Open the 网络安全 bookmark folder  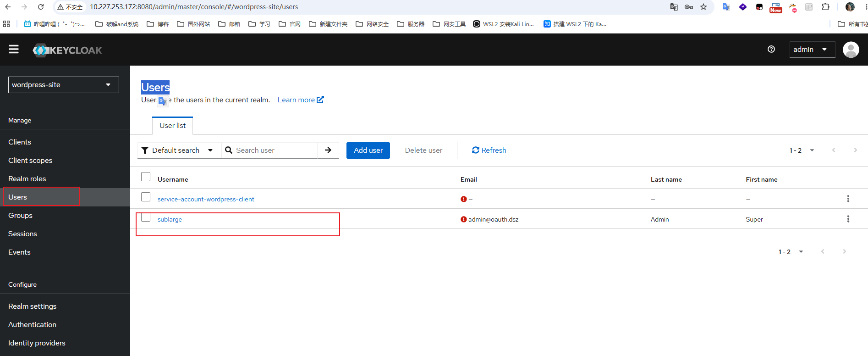coord(372,24)
